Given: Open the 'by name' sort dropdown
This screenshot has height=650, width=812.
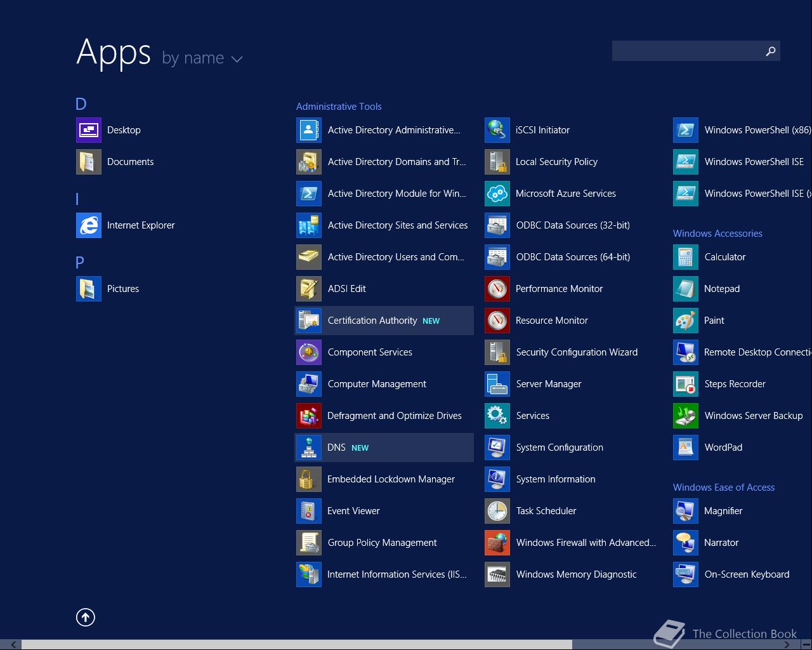Looking at the screenshot, I should click(x=202, y=58).
